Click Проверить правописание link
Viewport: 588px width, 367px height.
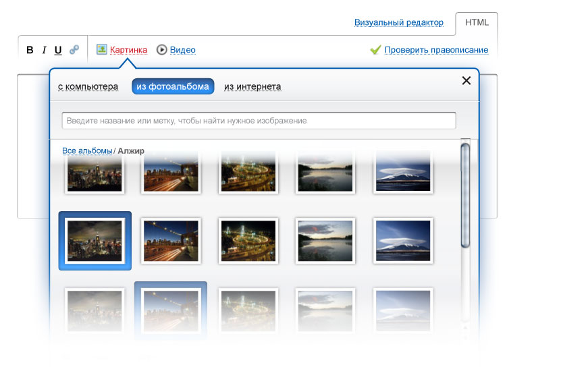(x=436, y=50)
